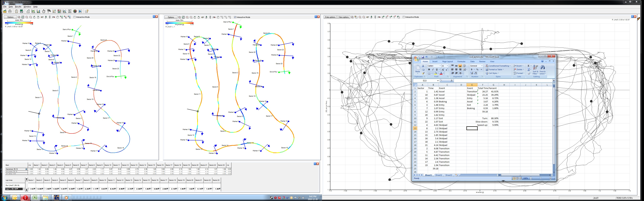Screen dimensions: 644x201
Task: Disable Interactive Mode in middle map panel
Action: point(235,17)
